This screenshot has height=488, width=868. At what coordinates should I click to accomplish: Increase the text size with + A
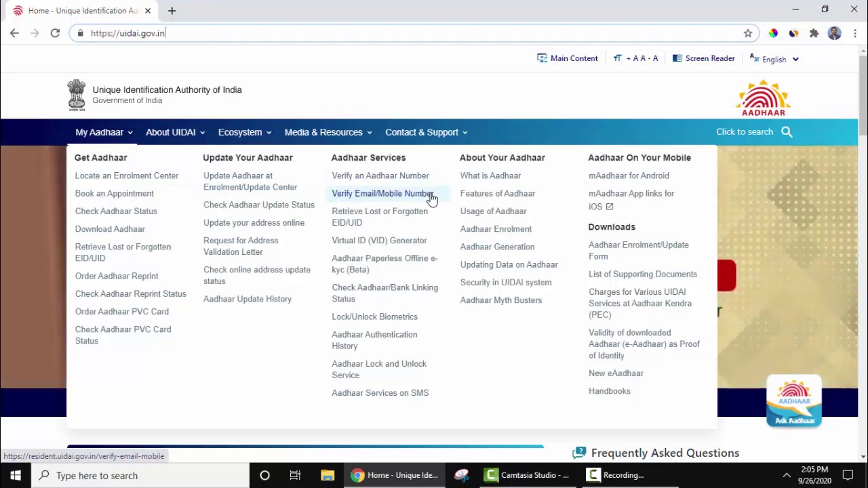(633, 58)
